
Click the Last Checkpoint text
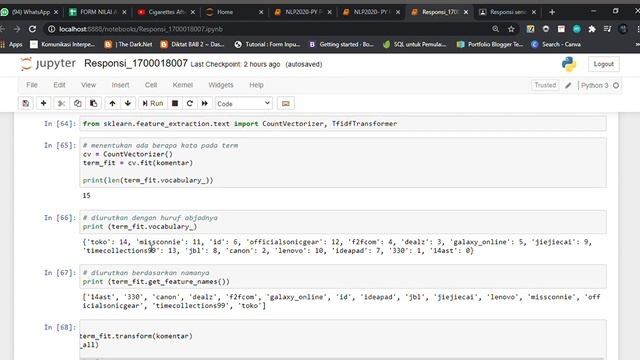tap(236, 64)
